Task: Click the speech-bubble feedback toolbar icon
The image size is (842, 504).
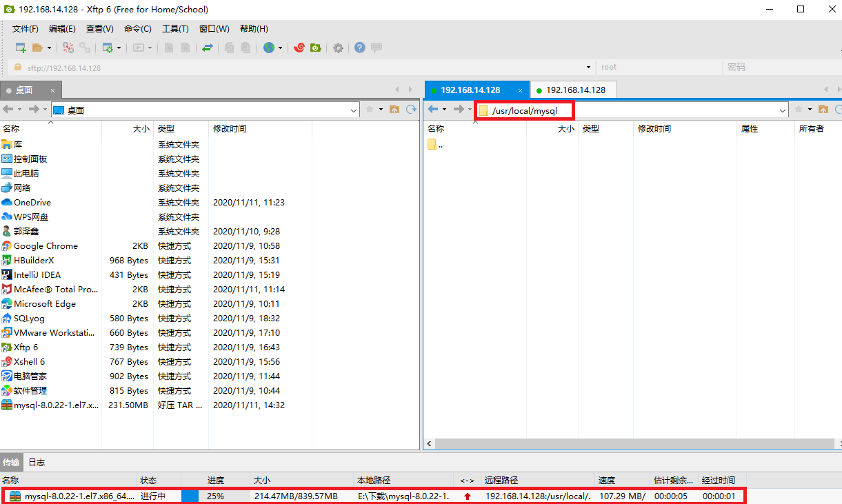Action: coord(377,48)
